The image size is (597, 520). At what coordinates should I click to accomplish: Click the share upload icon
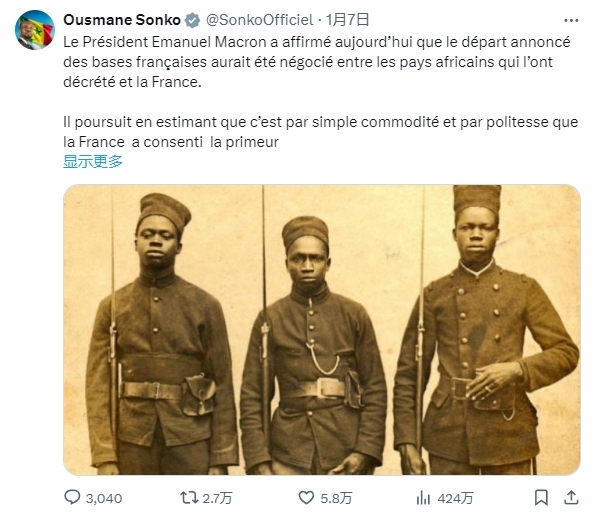(571, 498)
